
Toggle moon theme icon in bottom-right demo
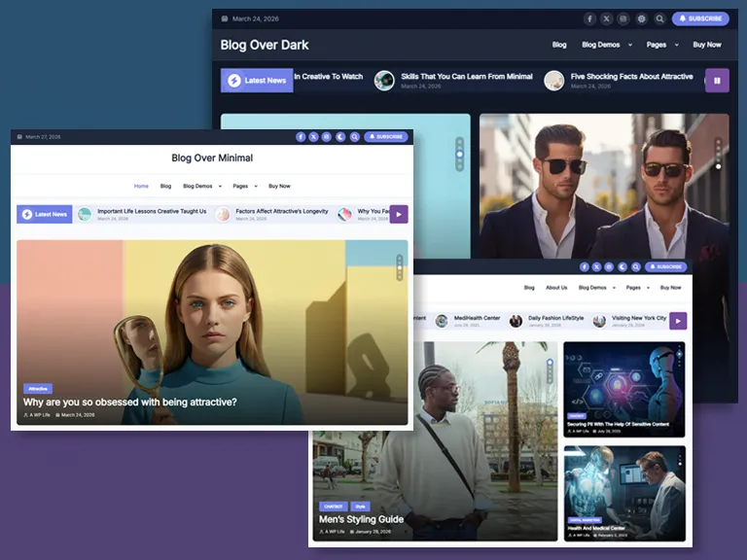pos(623,266)
